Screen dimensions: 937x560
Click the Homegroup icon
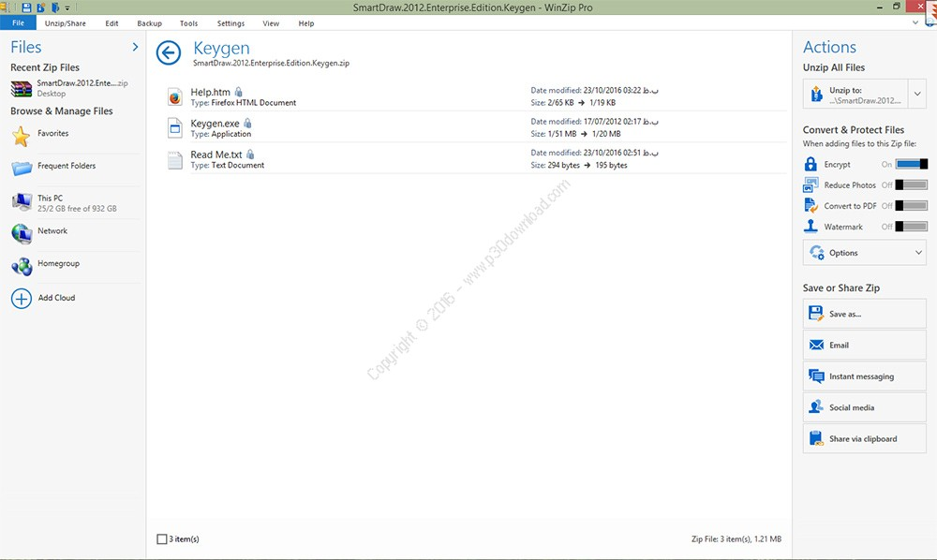tap(22, 266)
